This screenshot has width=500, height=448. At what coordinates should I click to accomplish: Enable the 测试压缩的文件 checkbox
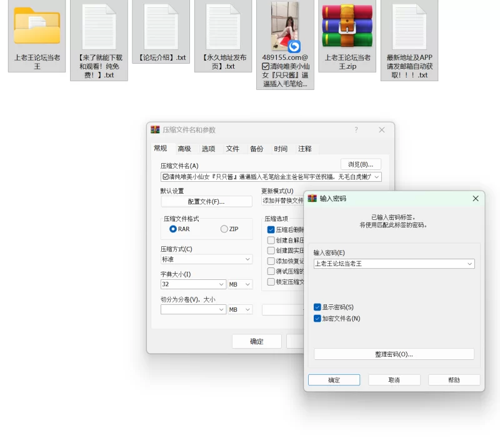(x=271, y=271)
